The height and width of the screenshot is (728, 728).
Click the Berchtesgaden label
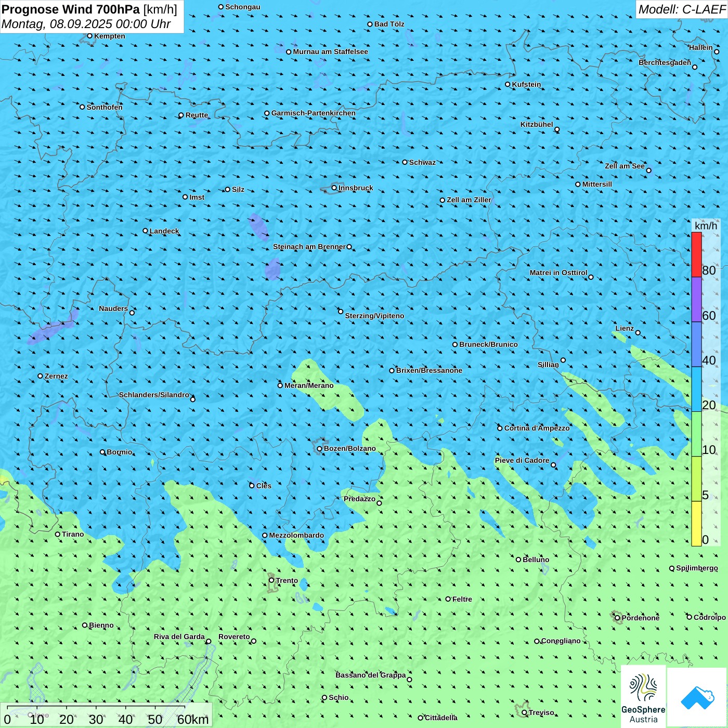[x=665, y=62]
